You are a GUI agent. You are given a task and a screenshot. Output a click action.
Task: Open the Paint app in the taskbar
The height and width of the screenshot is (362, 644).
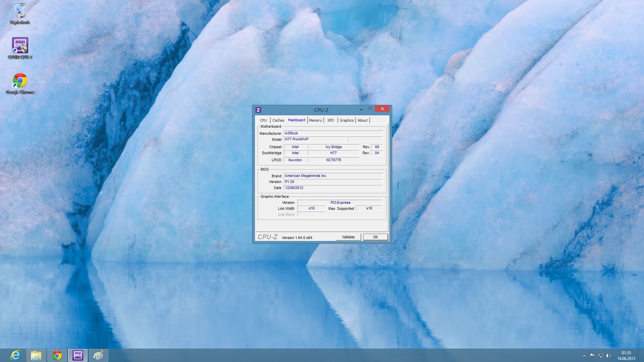(98, 355)
